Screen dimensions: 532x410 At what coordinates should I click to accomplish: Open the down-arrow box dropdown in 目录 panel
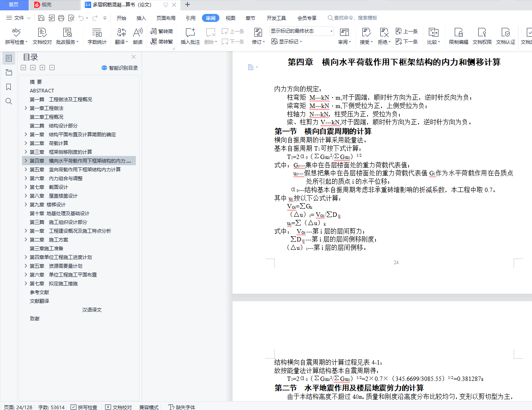tap(23, 68)
